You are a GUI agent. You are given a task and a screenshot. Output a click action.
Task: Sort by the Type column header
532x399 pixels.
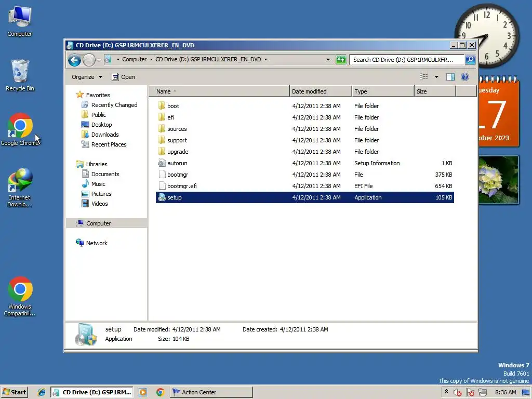point(383,91)
